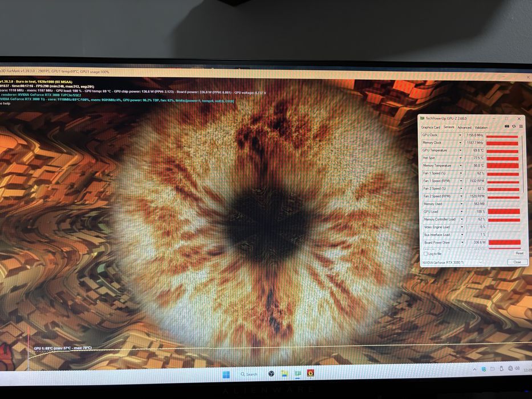Open Windows Start menu

226,374
